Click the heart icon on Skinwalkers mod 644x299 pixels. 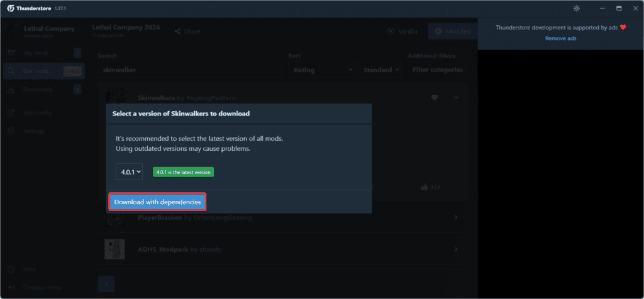tap(434, 97)
